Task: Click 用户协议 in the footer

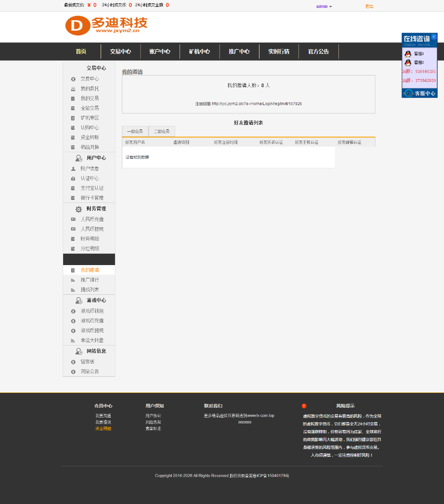Action: click(153, 416)
